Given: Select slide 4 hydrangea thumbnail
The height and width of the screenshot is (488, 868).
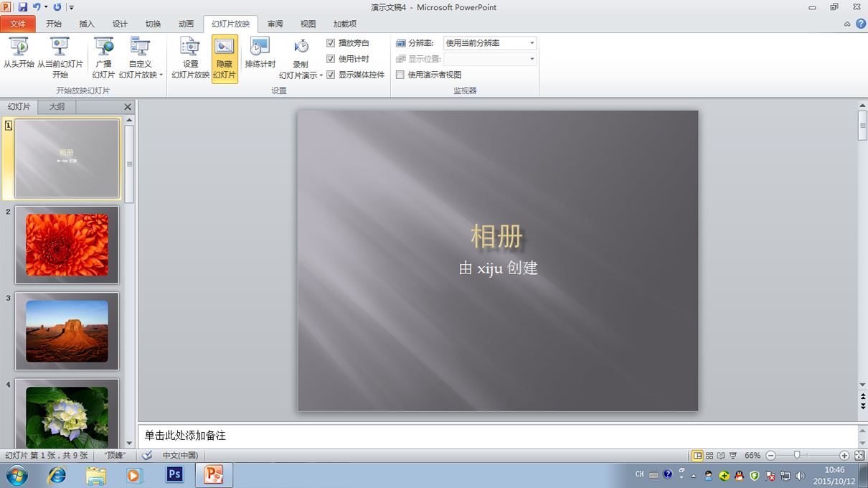Looking at the screenshot, I should point(67,413).
